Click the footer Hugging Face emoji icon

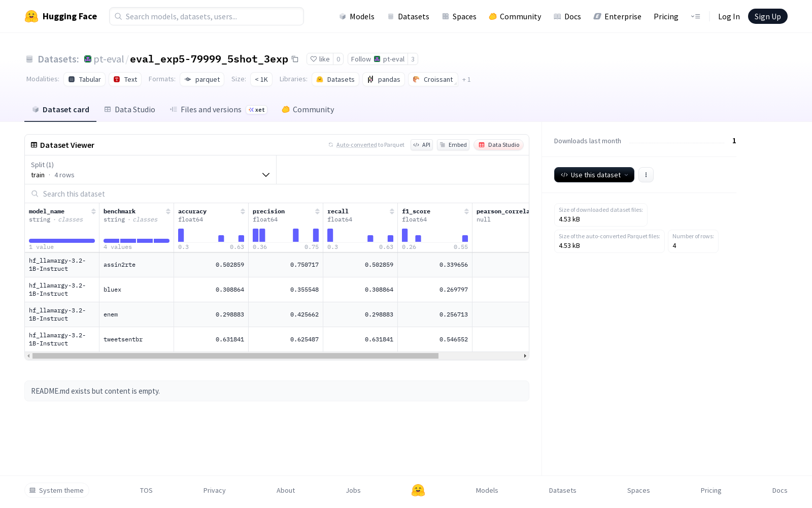[418, 490]
